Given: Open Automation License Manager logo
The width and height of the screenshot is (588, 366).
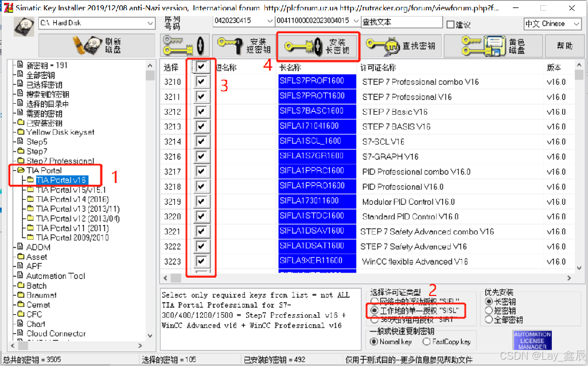Looking at the screenshot, I should [532, 340].
